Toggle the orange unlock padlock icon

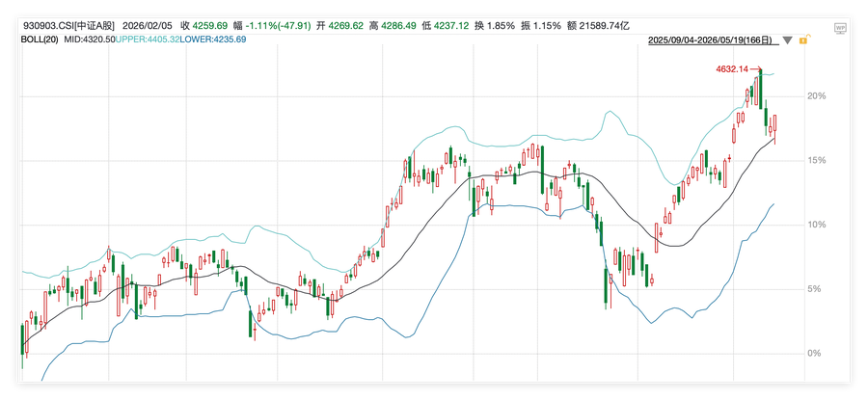click(803, 40)
